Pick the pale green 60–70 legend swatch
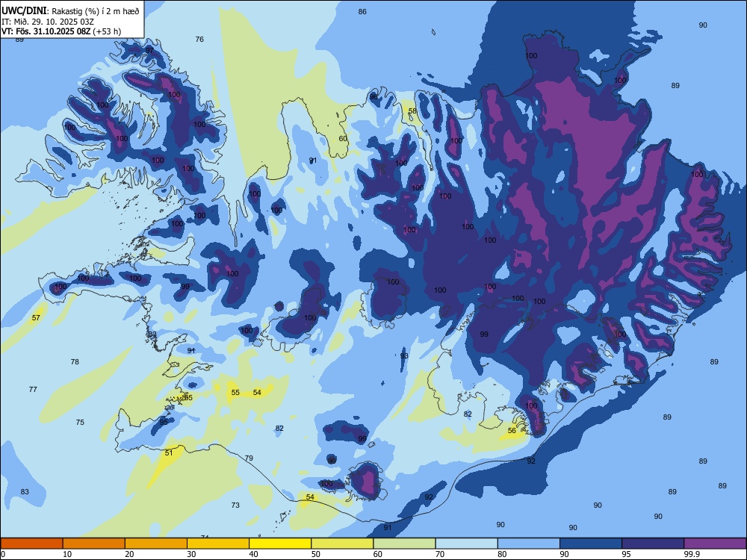Screen dimensions: 747x560 click(x=404, y=544)
